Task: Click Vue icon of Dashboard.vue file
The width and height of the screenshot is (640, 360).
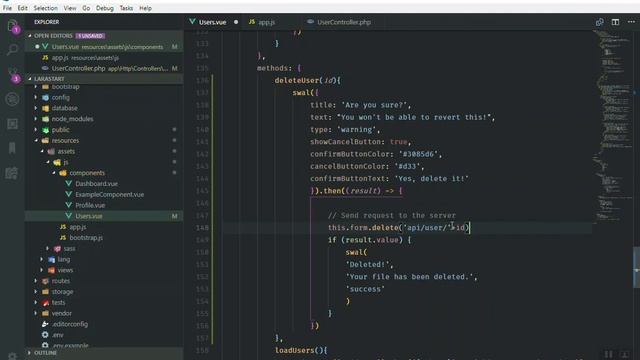Action: click(69, 184)
